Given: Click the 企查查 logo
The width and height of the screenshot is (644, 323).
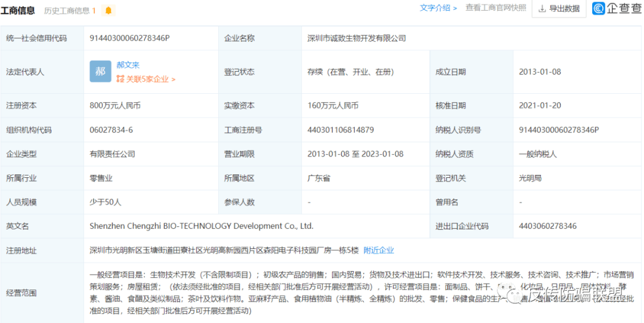Looking at the screenshot, I should click(617, 8).
